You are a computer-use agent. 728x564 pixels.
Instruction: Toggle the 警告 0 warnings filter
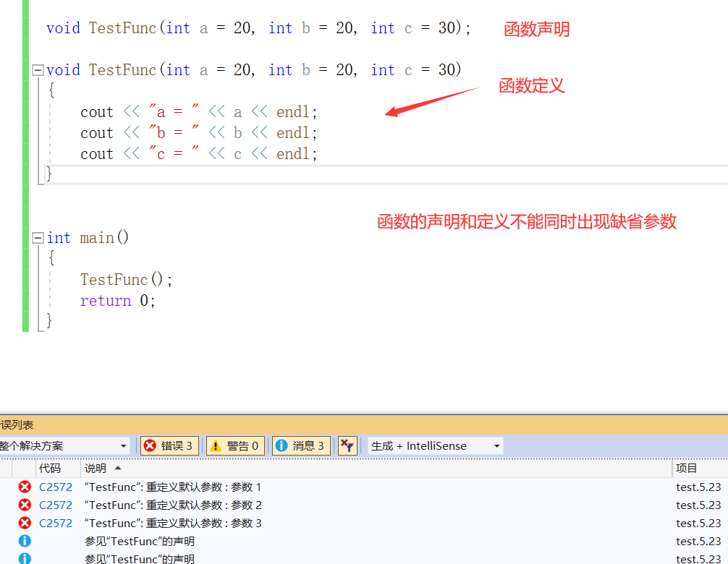(x=235, y=445)
